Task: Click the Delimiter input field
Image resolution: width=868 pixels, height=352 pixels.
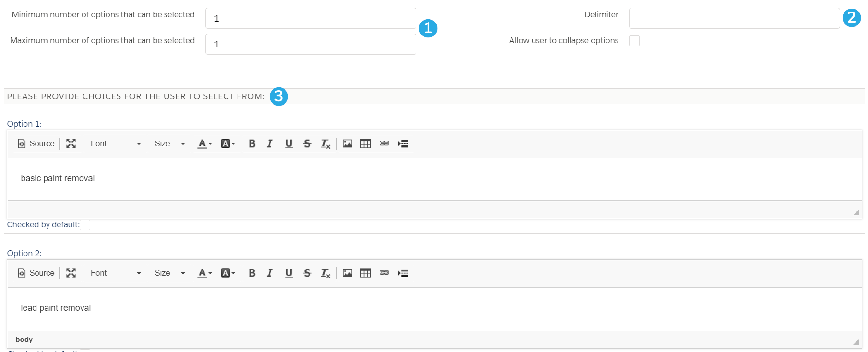Action: pos(734,18)
